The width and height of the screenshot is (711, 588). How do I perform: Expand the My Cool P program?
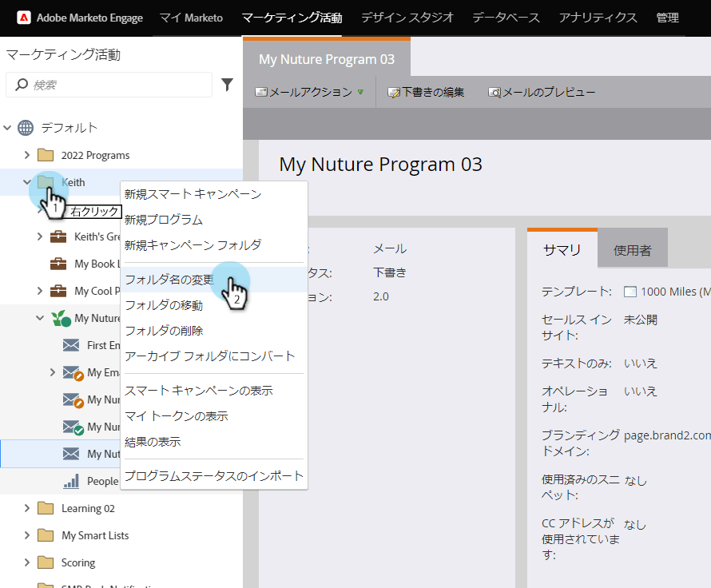click(x=40, y=291)
